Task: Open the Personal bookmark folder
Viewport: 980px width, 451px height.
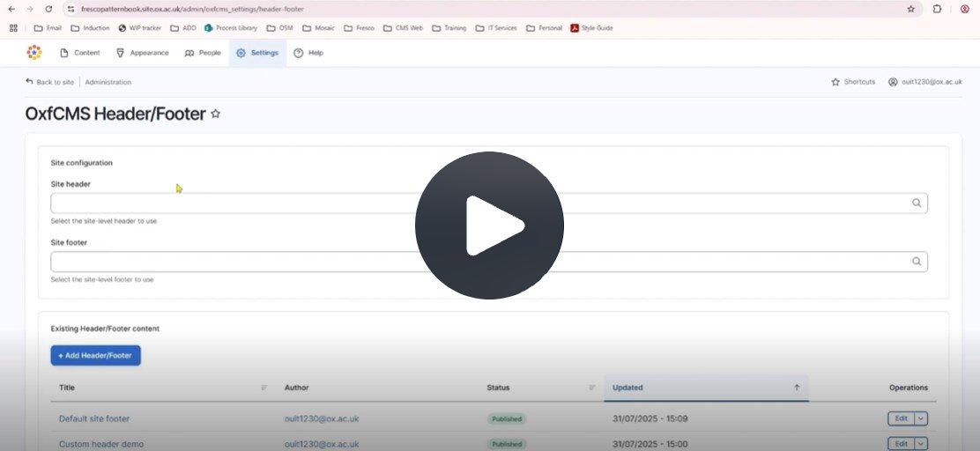Action: tap(544, 28)
